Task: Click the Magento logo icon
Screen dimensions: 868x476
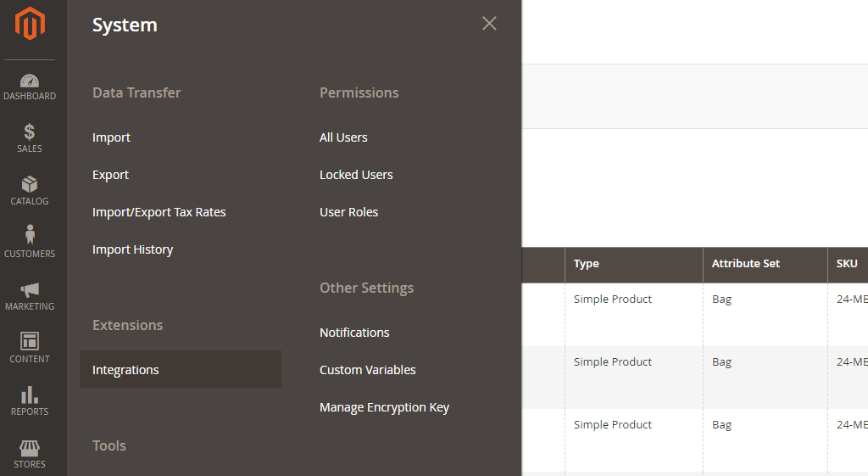Action: click(30, 24)
